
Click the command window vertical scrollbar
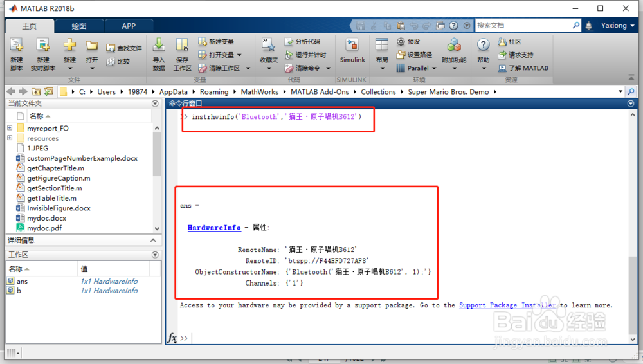pos(633,295)
